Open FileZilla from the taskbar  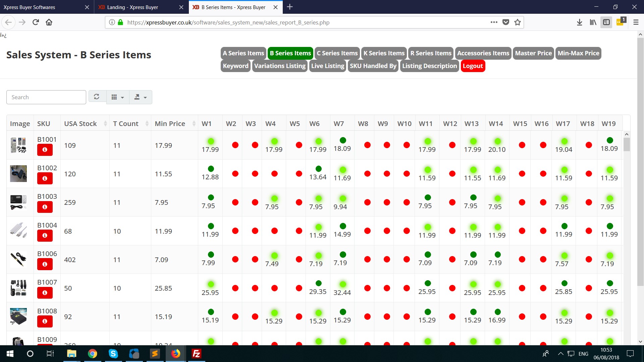click(x=196, y=354)
